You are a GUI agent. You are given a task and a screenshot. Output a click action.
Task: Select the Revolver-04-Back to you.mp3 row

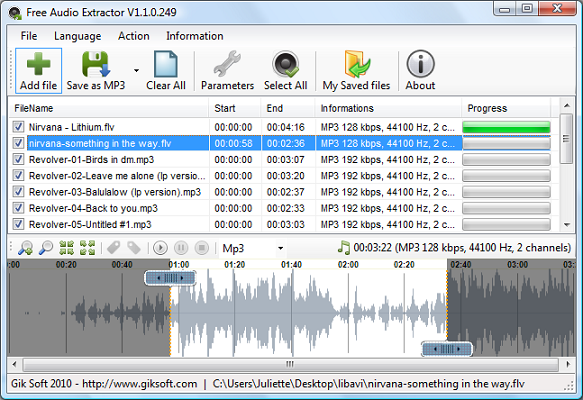(x=282, y=208)
